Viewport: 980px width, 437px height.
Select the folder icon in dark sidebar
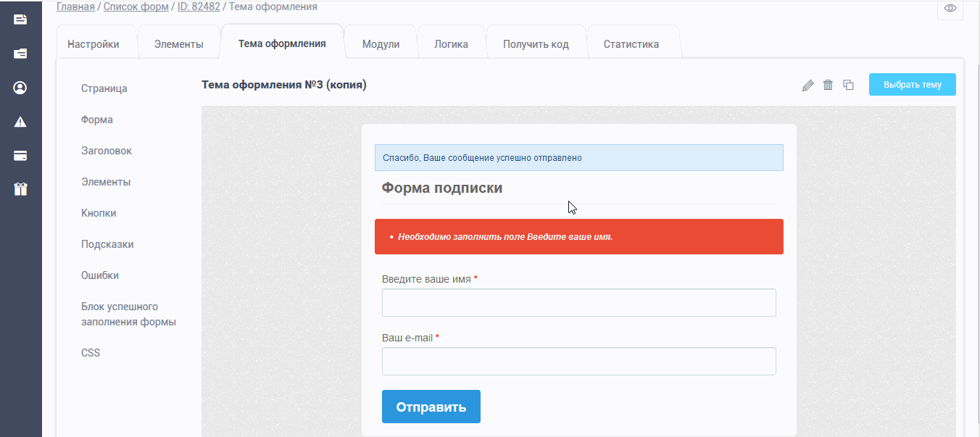click(x=20, y=53)
